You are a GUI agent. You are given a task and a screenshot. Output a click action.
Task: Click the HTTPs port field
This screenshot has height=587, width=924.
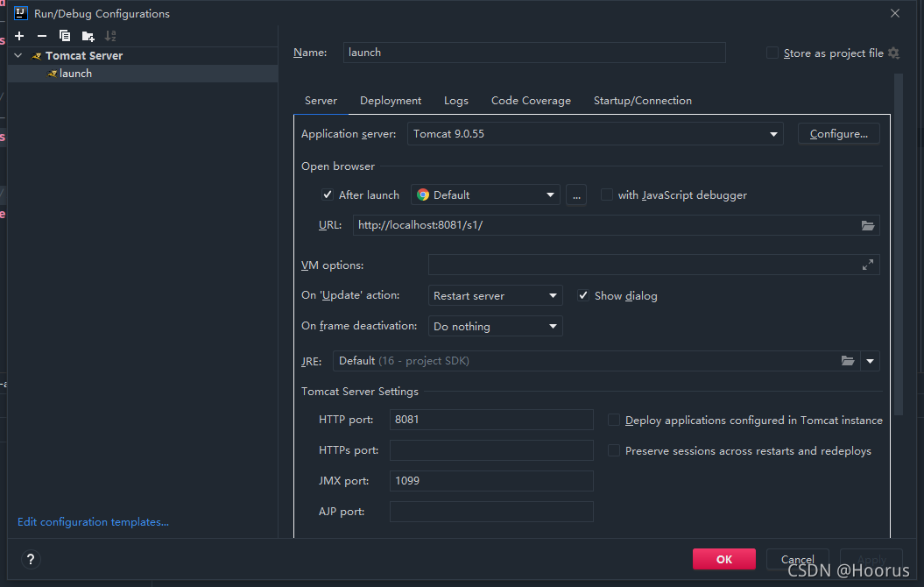(491, 450)
